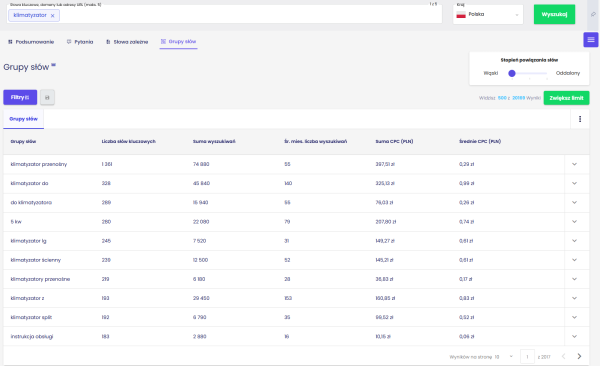Screen dimensions: 600x366
Task: Expand the do klimatyzatora row
Action: [x=574, y=203]
